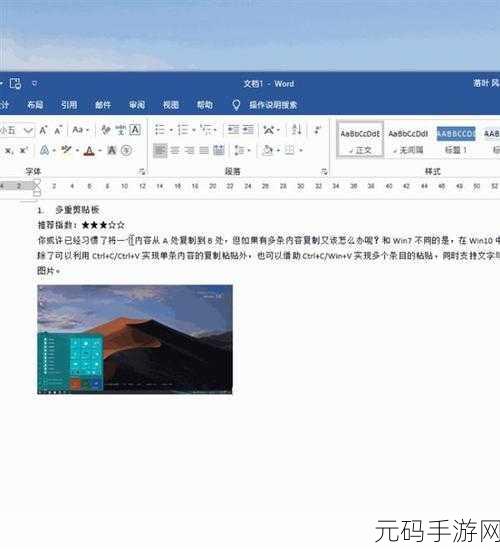Select the 邮件 ribbon tab
The width and height of the screenshot is (500, 550).
103,105
